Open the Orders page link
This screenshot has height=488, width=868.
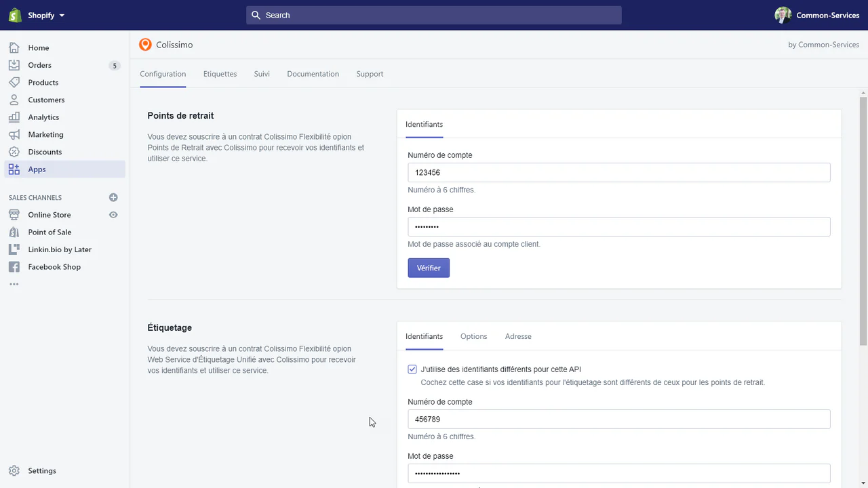pos(39,65)
